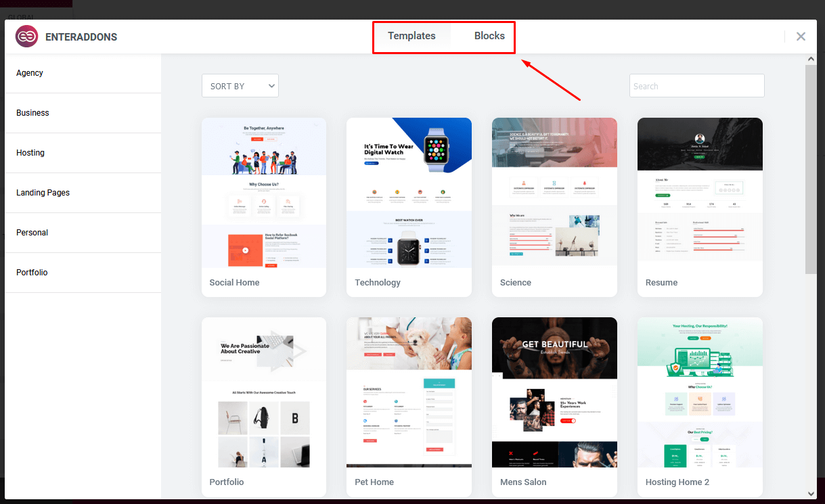Click the Enteraddons logo icon
Screen dimensions: 825x504
[x=26, y=37]
